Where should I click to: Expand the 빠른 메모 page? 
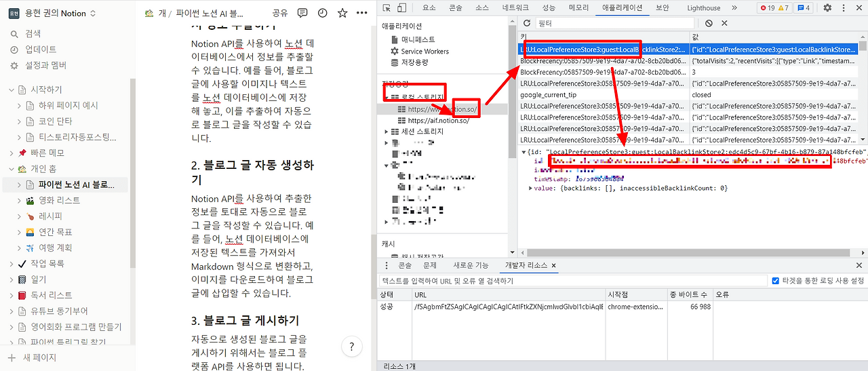coord(11,153)
